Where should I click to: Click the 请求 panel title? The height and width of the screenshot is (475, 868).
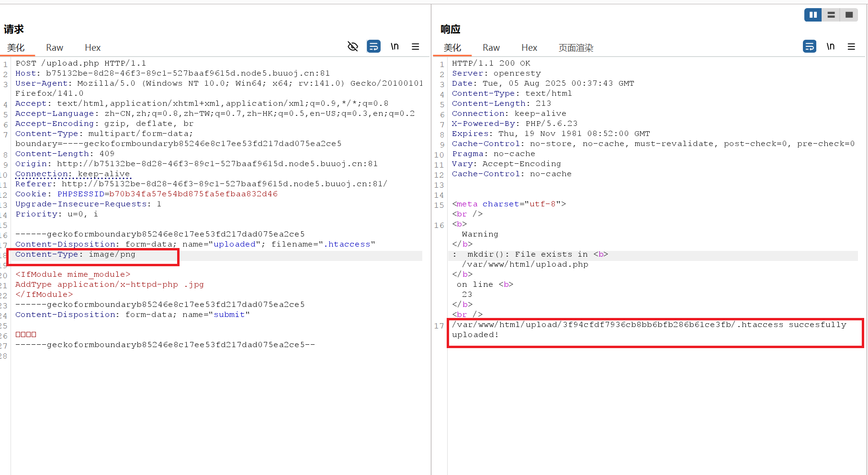14,29
